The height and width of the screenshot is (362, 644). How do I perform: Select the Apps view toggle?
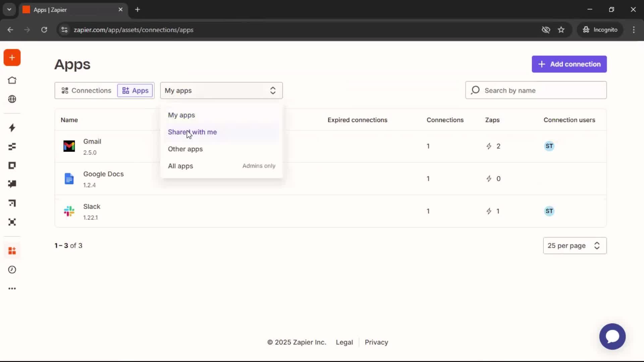pyautogui.click(x=135, y=90)
